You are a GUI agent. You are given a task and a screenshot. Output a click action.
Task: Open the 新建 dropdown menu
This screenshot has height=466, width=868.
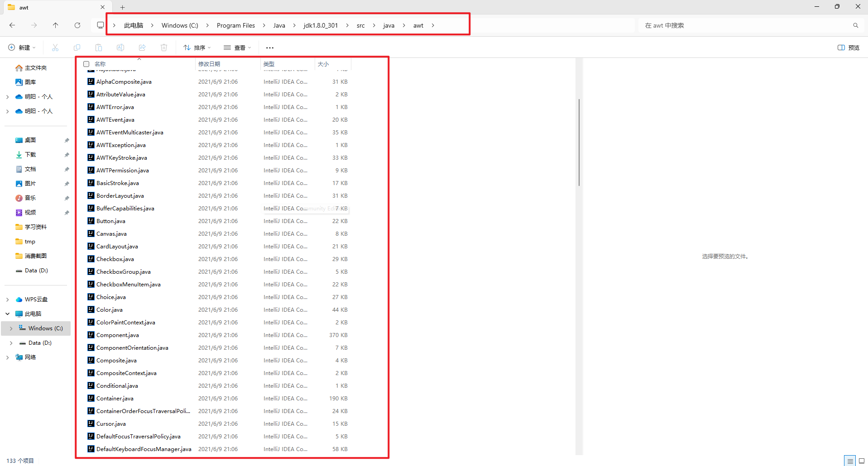[x=22, y=48]
